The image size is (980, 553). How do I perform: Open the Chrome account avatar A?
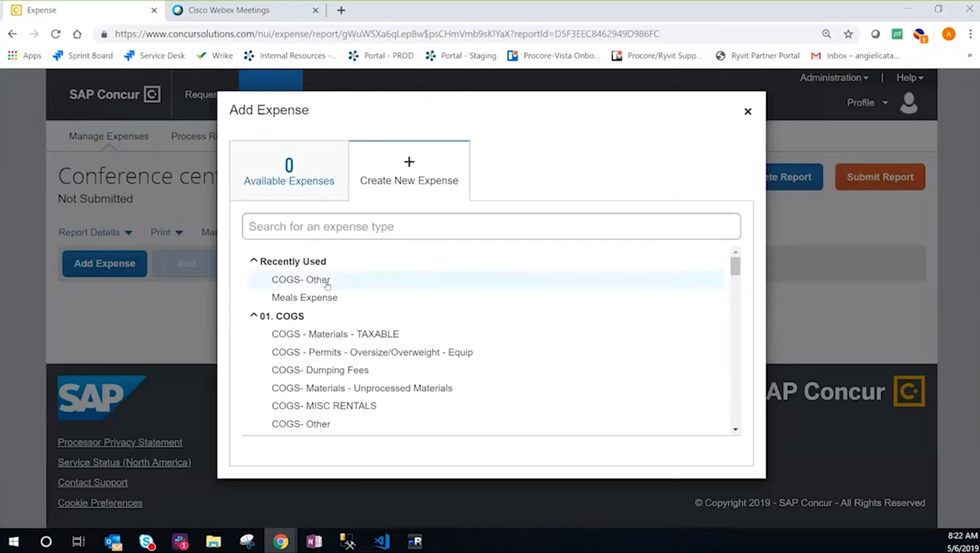pyautogui.click(x=949, y=34)
